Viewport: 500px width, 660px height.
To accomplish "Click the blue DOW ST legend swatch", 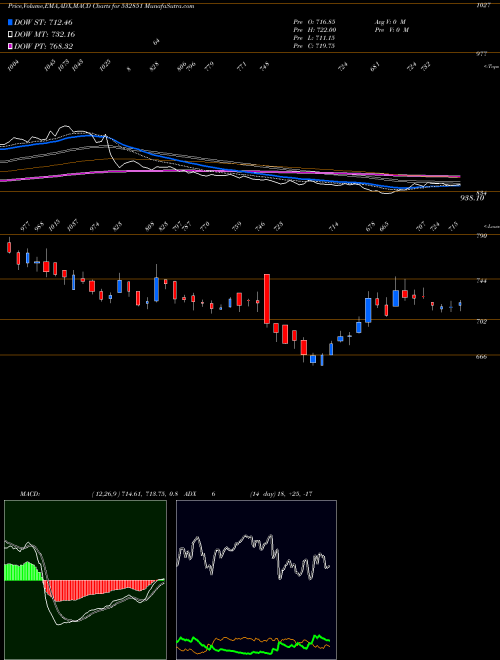I will pyautogui.click(x=10, y=22).
